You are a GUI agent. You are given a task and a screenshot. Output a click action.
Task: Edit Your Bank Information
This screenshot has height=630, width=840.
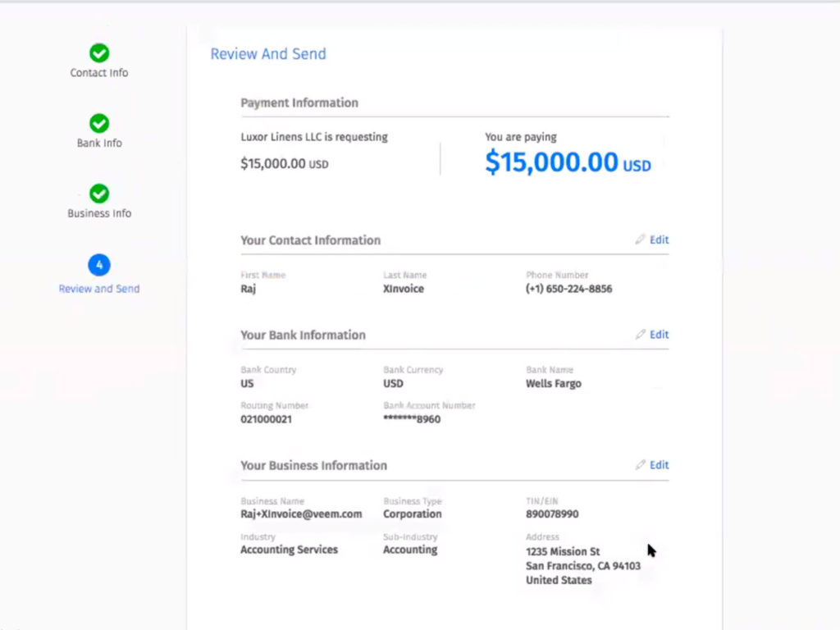pos(659,335)
